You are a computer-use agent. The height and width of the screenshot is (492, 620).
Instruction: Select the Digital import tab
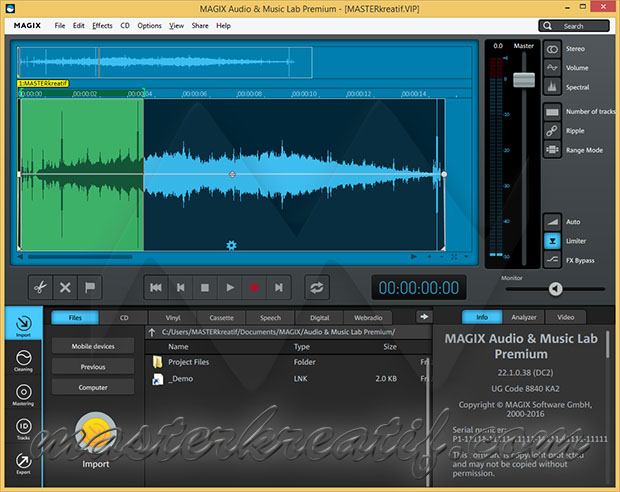(x=319, y=318)
